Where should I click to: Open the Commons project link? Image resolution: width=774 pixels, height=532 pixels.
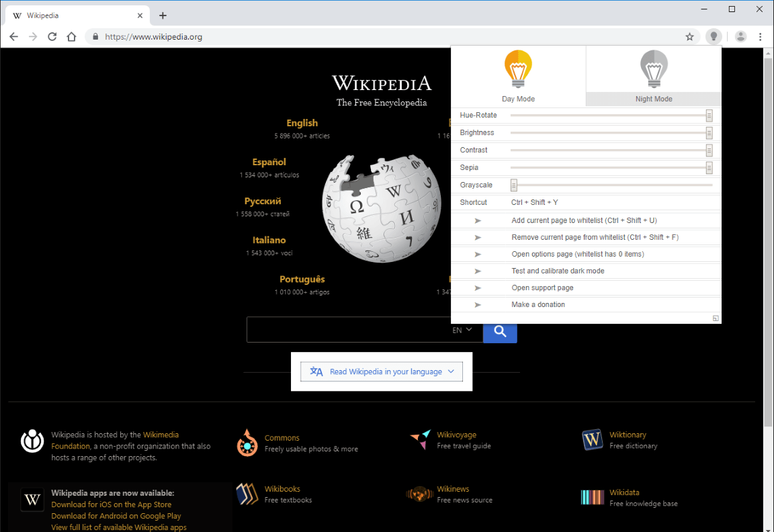point(282,438)
